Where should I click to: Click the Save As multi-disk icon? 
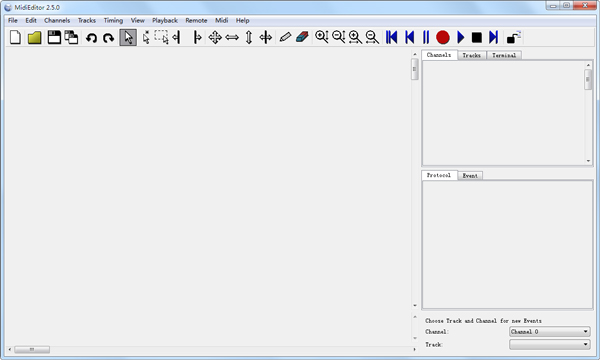tap(71, 37)
